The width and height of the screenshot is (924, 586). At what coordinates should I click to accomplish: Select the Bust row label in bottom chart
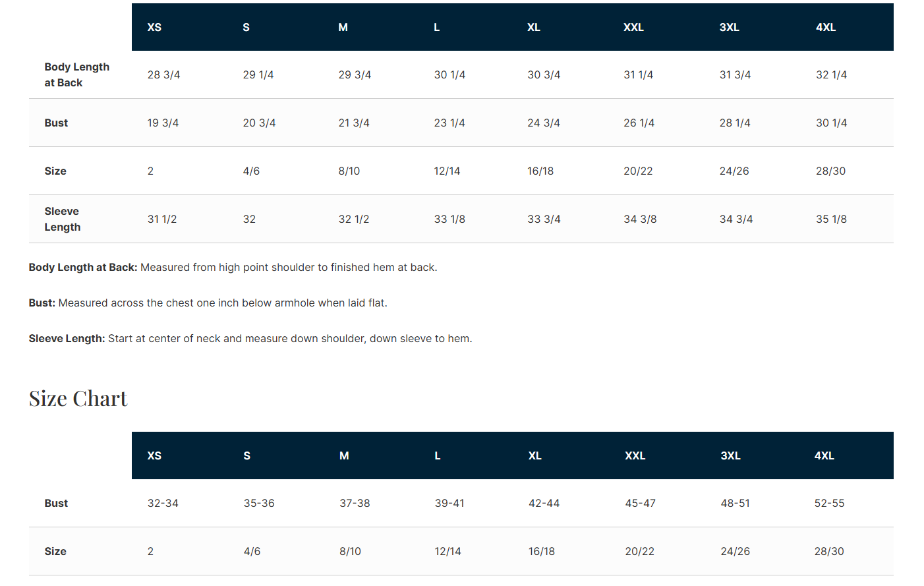click(56, 503)
